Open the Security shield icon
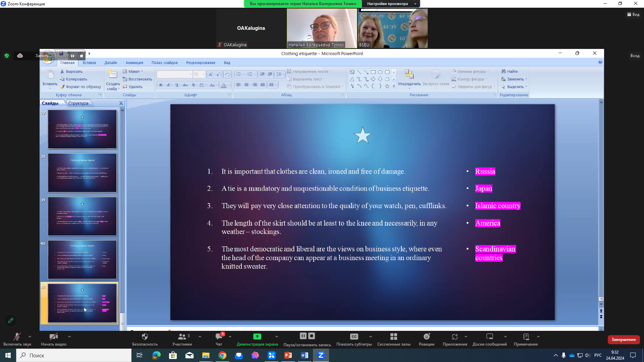Viewport: 644px width, 362px height. pos(145,337)
